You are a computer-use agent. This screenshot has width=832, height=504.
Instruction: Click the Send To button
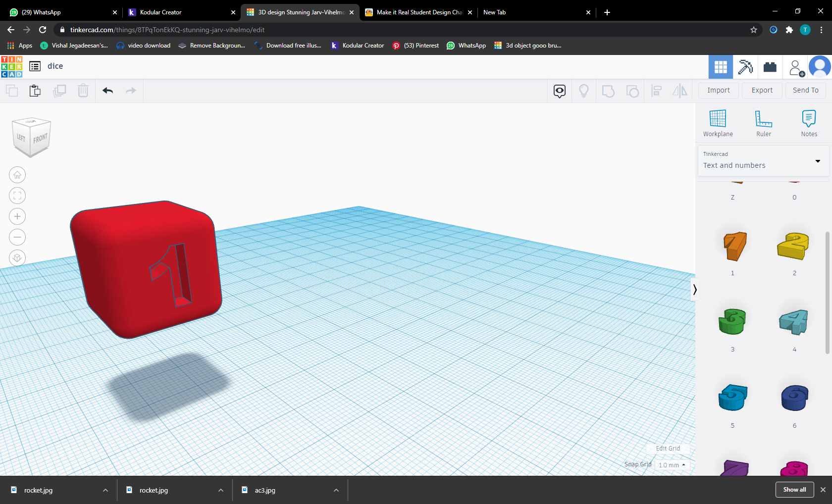tap(806, 91)
